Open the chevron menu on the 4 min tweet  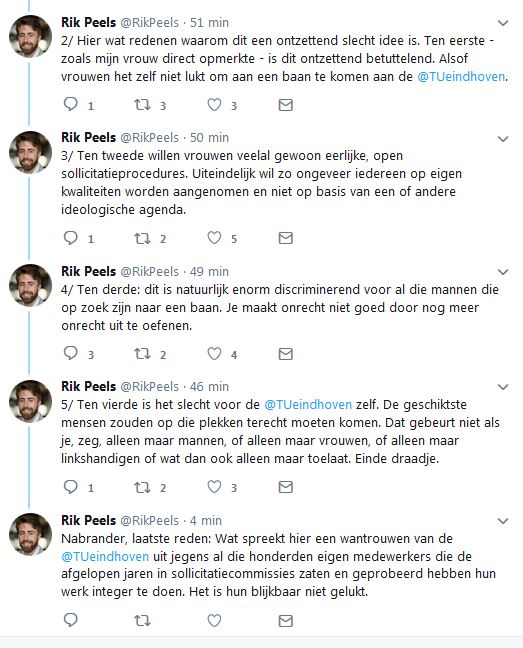(x=503, y=521)
